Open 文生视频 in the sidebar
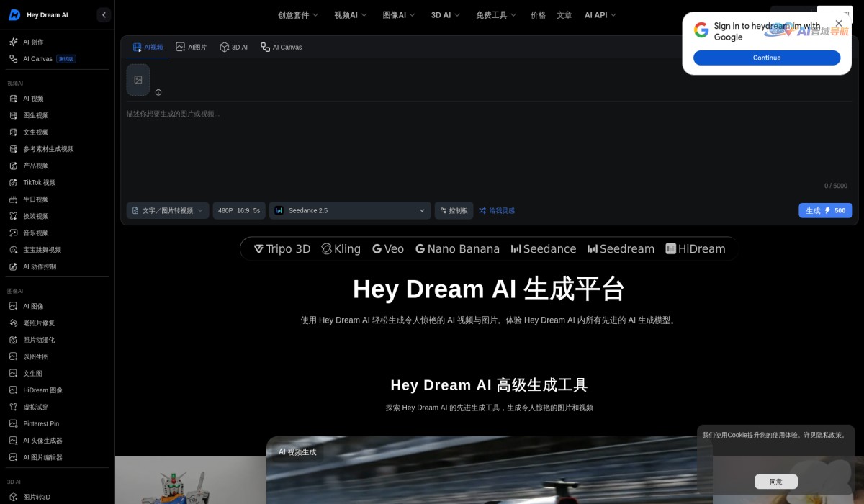Image resolution: width=864 pixels, height=504 pixels. pyautogui.click(x=58, y=132)
